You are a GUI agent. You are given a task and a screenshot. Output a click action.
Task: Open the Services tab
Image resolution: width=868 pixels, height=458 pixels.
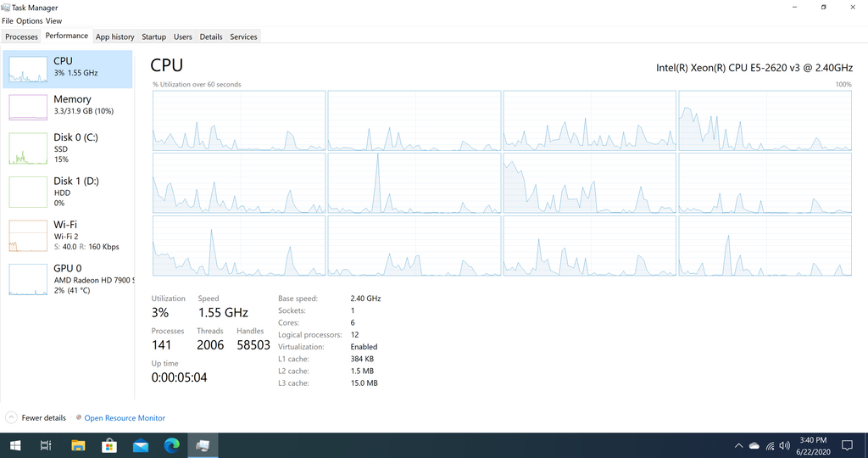[243, 36]
